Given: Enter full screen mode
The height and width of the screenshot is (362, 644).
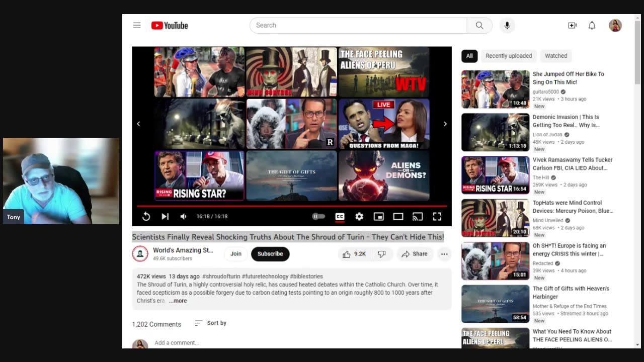Looking at the screenshot, I should [x=437, y=216].
